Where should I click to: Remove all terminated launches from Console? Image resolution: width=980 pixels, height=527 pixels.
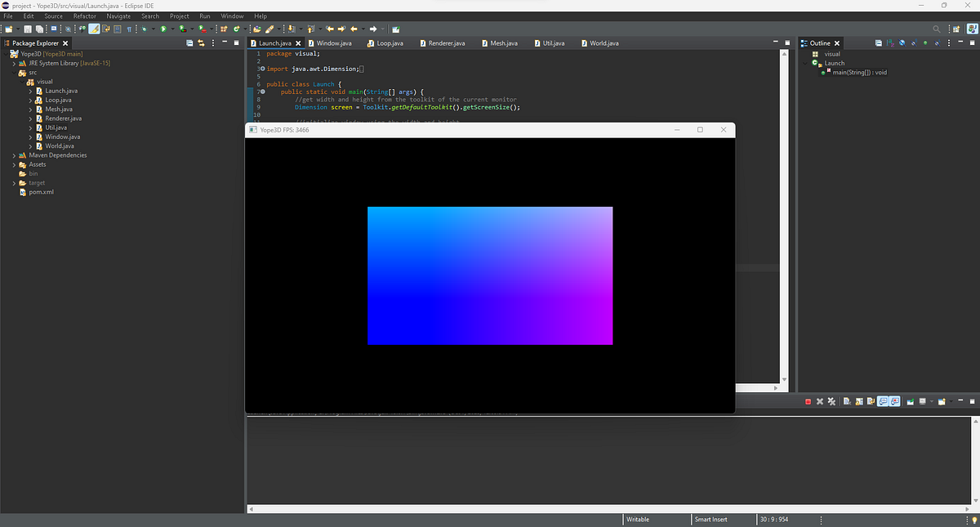[x=831, y=401]
